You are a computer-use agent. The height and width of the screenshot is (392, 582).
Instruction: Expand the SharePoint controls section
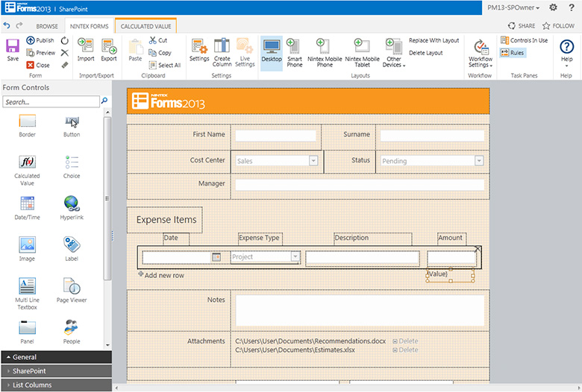[56, 371]
